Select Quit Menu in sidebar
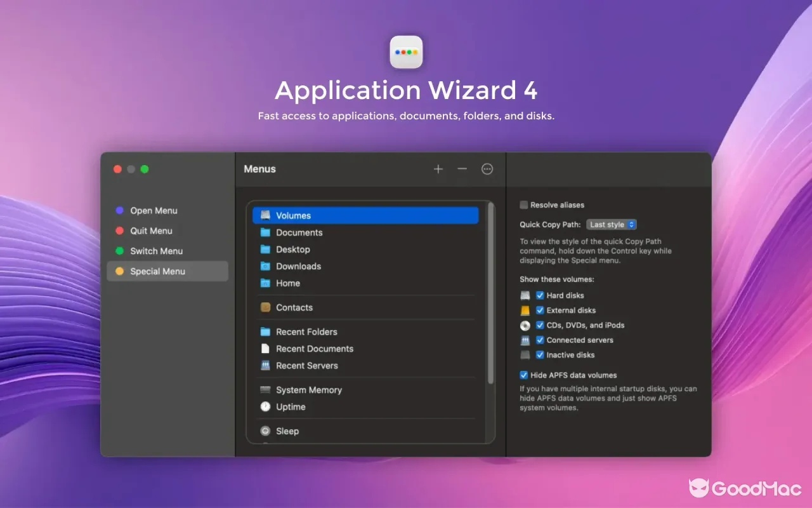 coord(167,231)
